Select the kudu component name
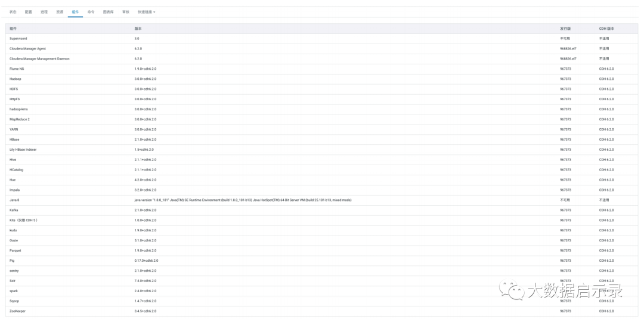The width and height of the screenshot is (644, 319). [x=13, y=230]
